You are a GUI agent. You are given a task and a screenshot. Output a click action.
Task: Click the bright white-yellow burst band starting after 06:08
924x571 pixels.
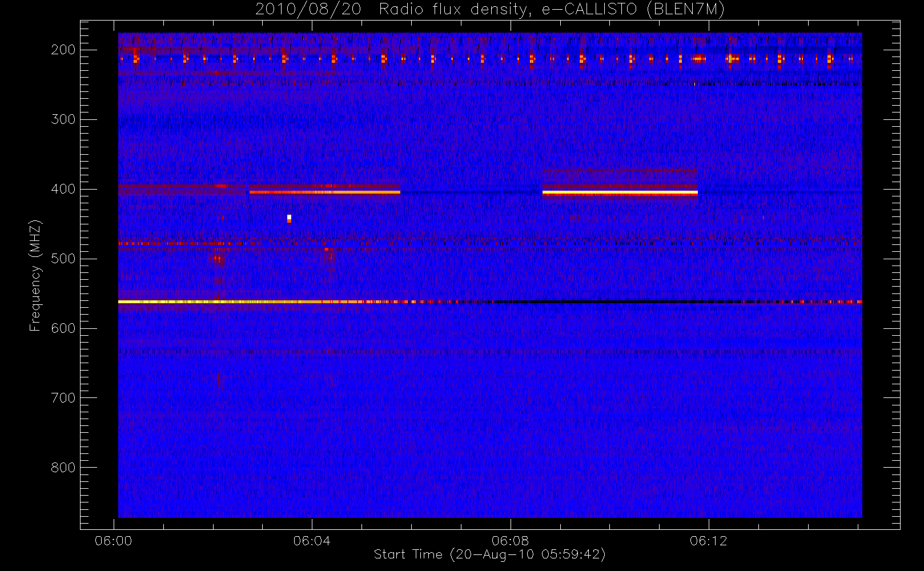point(620,193)
